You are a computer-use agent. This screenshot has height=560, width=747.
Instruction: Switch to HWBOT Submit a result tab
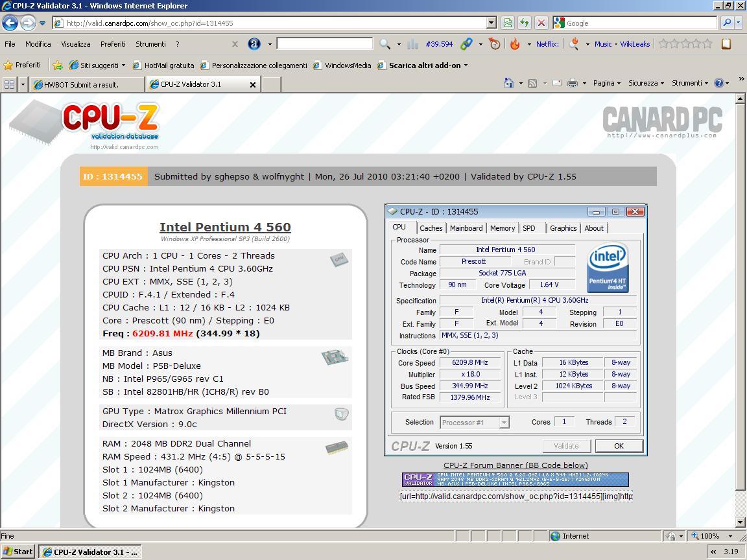(87, 85)
